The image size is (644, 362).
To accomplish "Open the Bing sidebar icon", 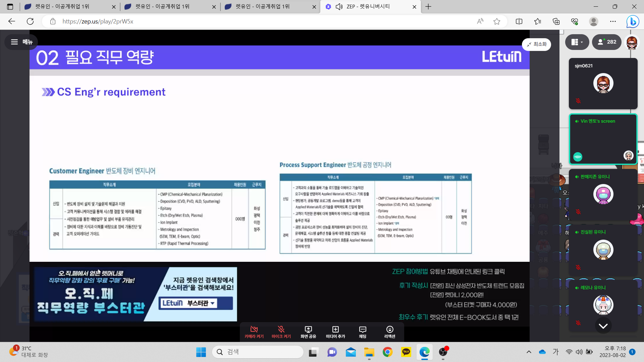I will [632, 21].
